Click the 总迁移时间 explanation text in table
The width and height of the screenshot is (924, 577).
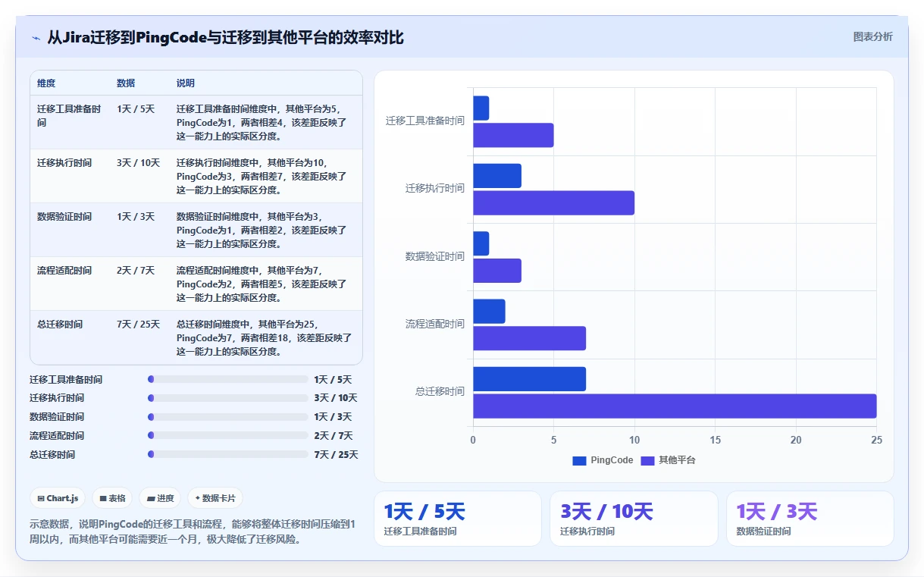click(264, 337)
